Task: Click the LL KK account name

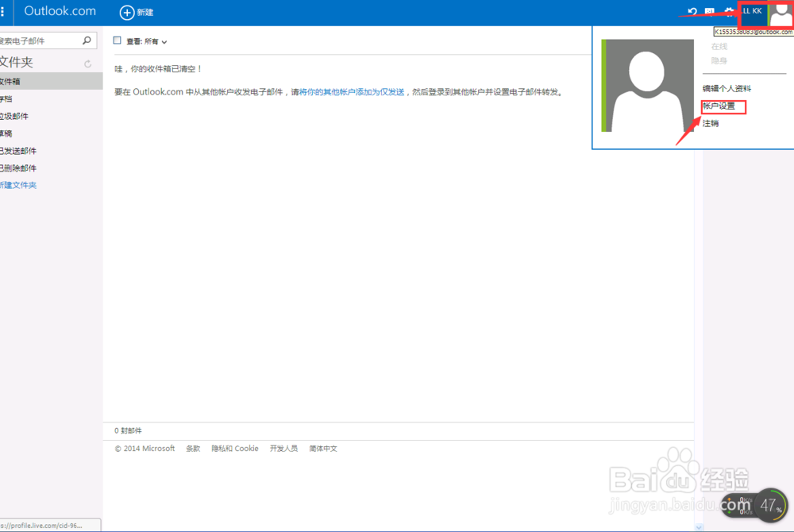Action: pyautogui.click(x=752, y=11)
